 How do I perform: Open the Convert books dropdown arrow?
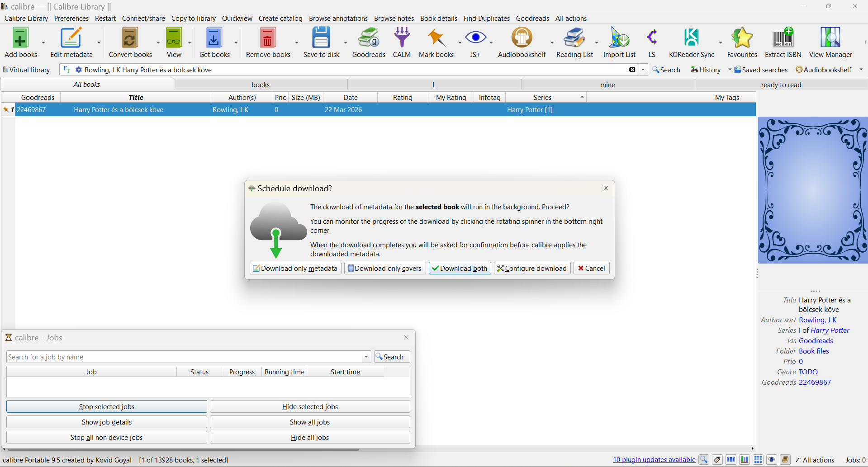(158, 42)
